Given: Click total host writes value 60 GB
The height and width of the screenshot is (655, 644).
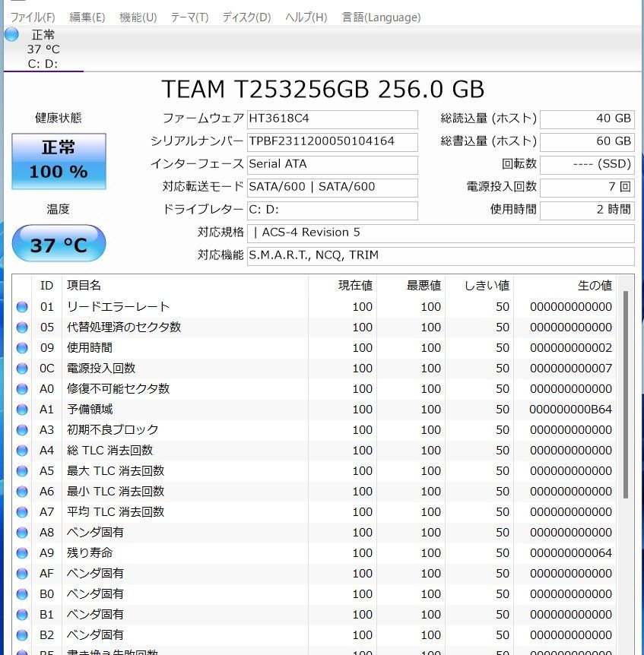Looking at the screenshot, I should (x=587, y=141).
